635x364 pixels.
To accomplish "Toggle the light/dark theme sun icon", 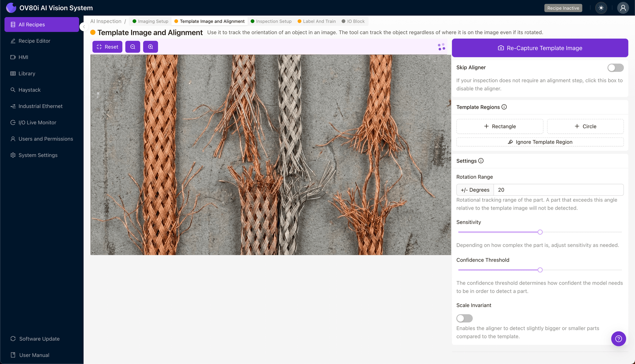I will 601,8.
